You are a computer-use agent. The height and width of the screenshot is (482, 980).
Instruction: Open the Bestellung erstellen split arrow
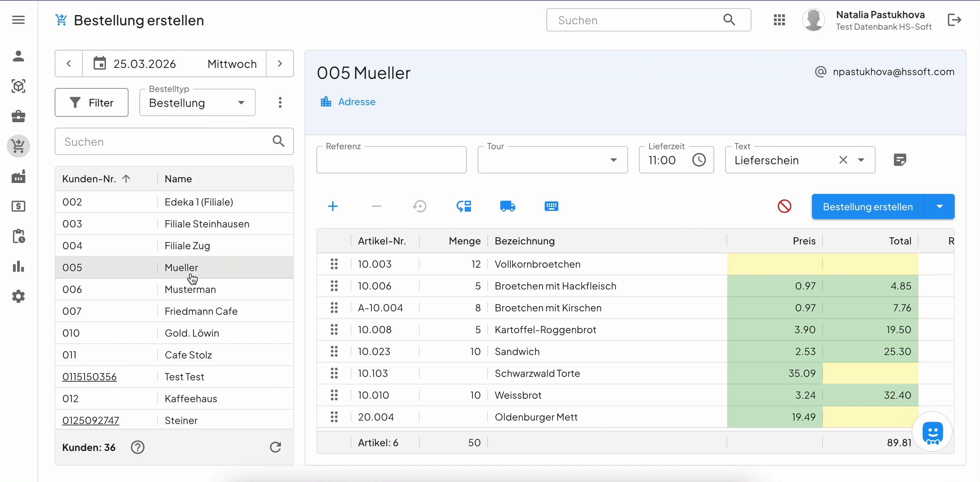point(939,207)
